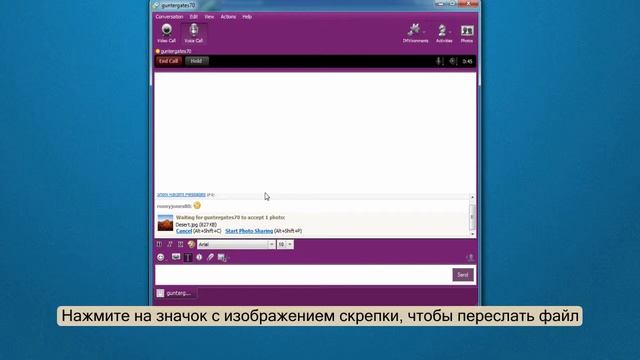Image resolution: width=640 pixels, height=360 pixels.
Task: Open the Photos toolbar icon
Action: point(467,31)
